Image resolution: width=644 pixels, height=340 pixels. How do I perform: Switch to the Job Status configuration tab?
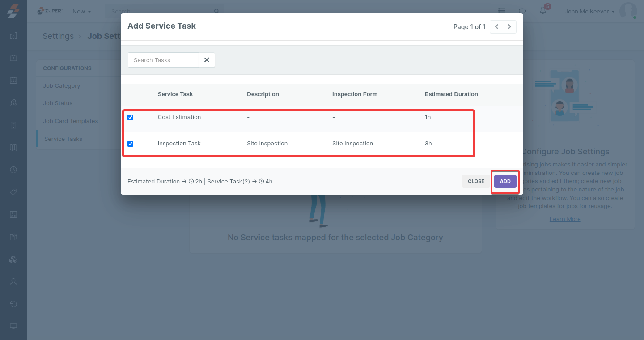(x=59, y=103)
